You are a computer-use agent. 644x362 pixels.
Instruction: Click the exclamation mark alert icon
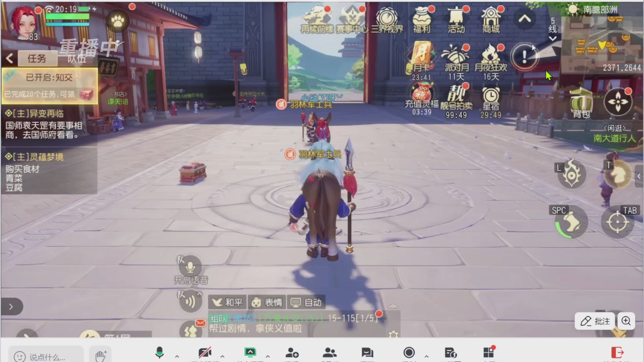click(x=525, y=57)
